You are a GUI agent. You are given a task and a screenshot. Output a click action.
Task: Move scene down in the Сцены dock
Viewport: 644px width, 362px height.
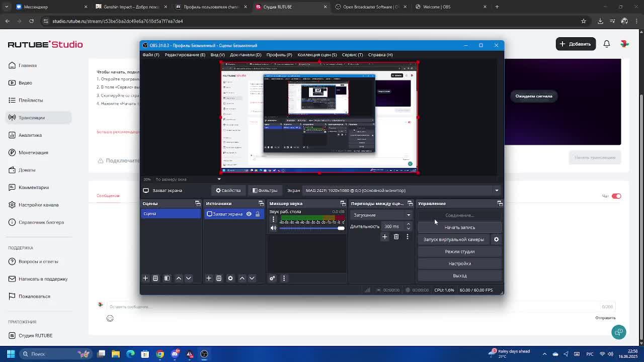click(x=189, y=278)
